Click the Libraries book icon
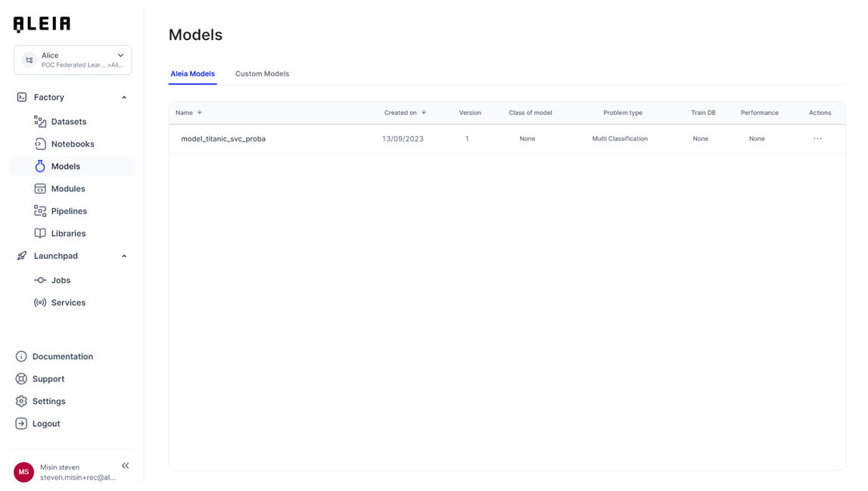Screen dimensions: 868x491 point(40,233)
